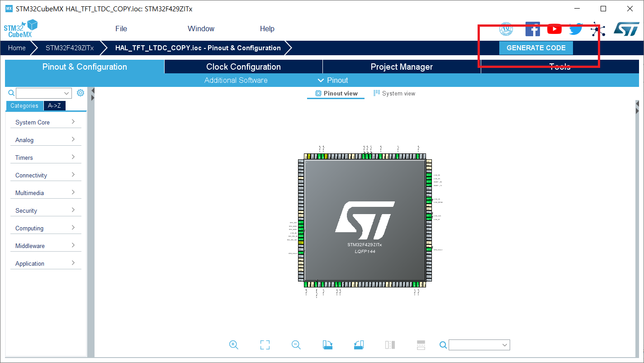Image resolution: width=644 pixels, height=363 pixels.
Task: Open the Pinout dropdown menu
Action: 333,80
